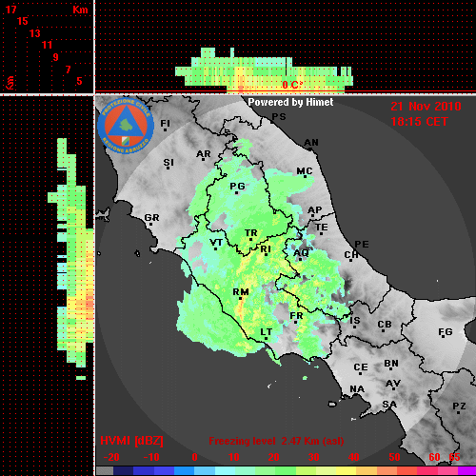This screenshot has height=476, width=476.
Task: Click the MC city label for Macerata
Action: (305, 171)
